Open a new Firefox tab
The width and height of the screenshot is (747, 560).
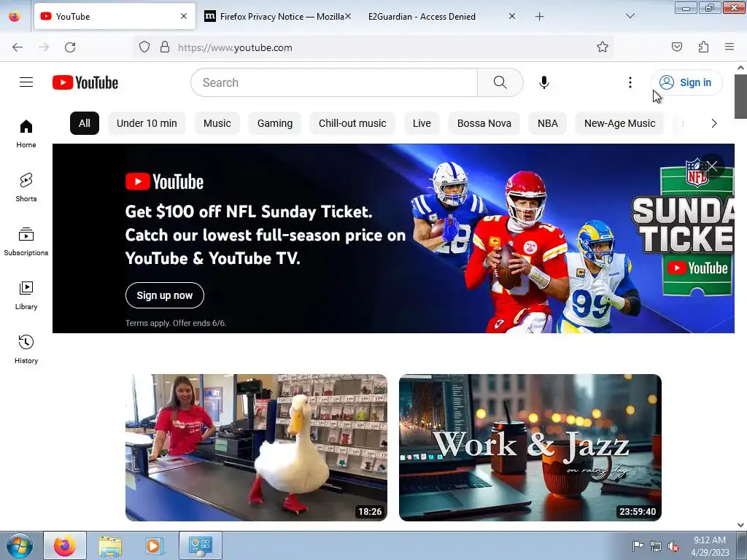(x=539, y=17)
